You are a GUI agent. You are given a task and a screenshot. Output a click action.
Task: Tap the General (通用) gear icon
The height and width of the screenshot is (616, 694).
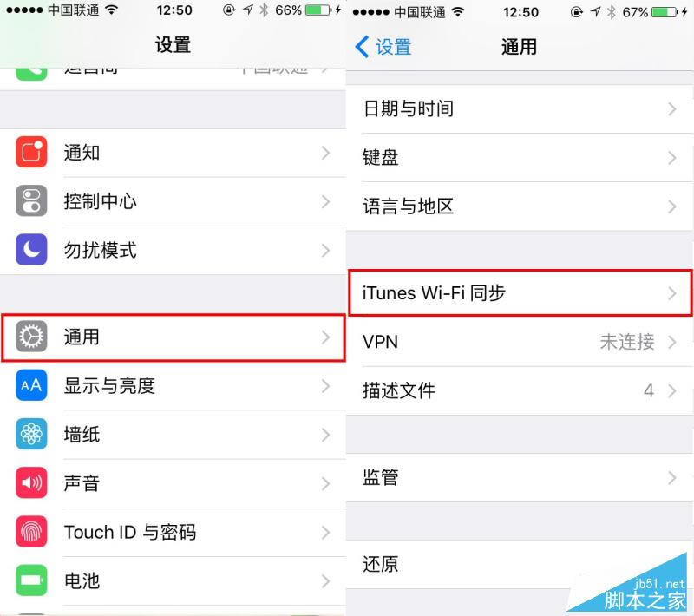[31, 337]
